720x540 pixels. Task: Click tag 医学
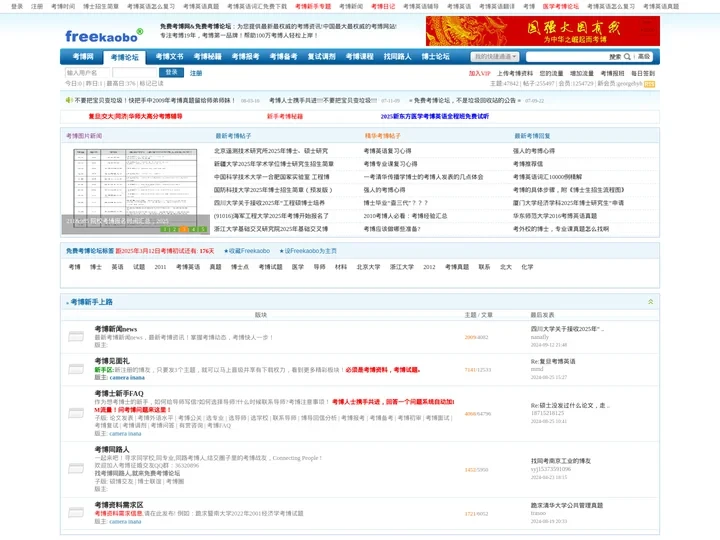298,267
